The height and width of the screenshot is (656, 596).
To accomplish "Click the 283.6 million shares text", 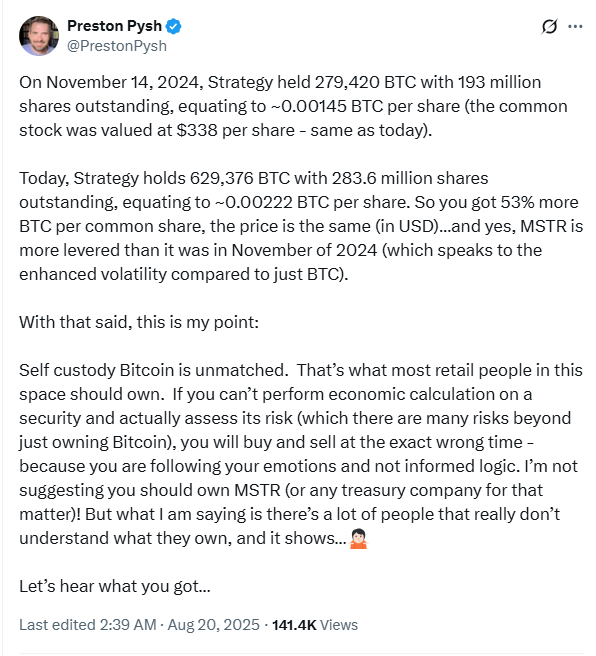I will coord(410,178).
